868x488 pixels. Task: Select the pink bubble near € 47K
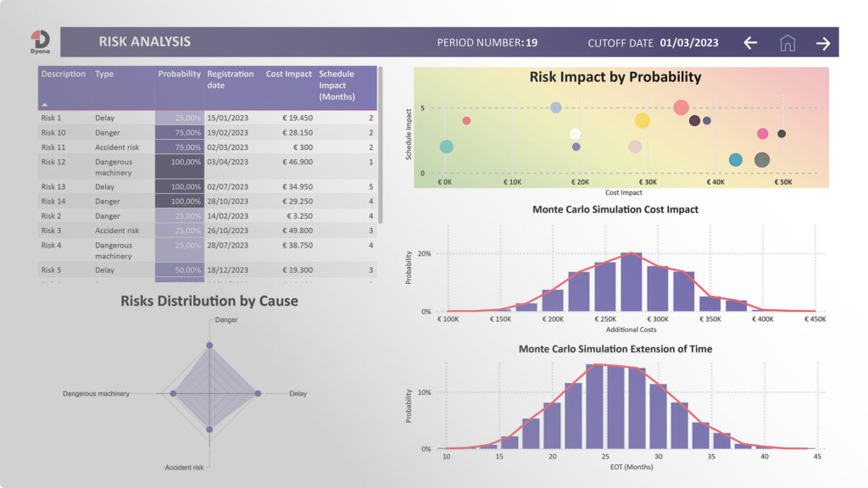[762, 133]
